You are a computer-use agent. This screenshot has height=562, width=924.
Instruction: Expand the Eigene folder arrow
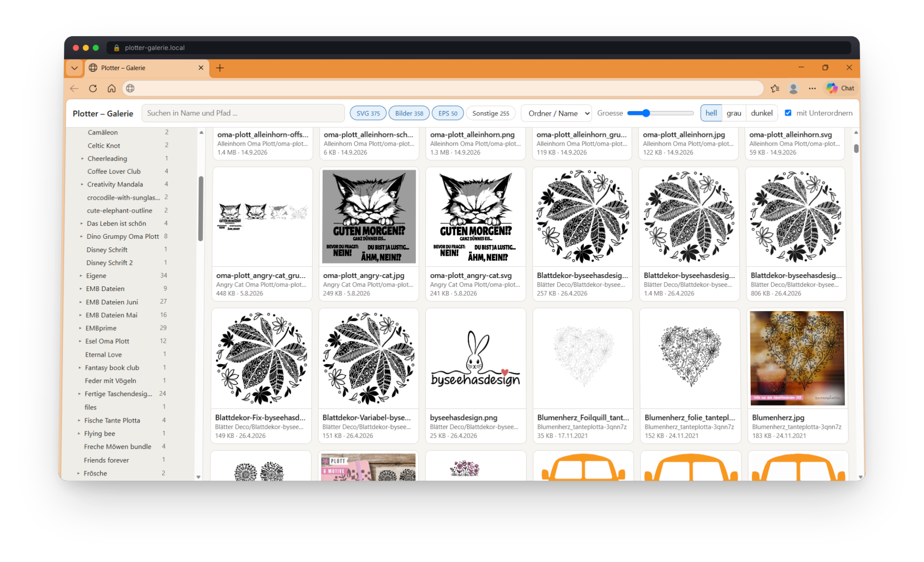coord(81,276)
